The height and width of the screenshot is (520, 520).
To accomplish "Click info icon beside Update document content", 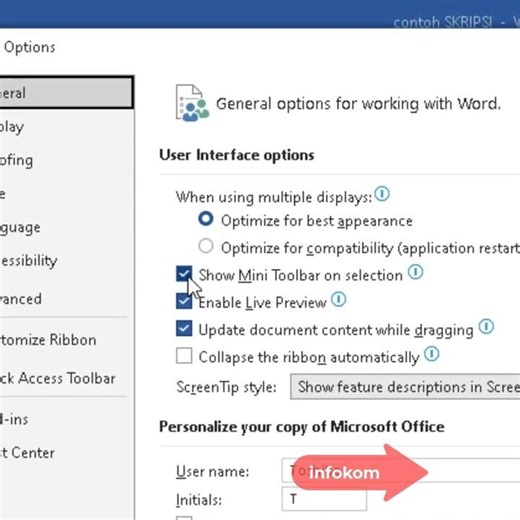I will pyautogui.click(x=486, y=327).
